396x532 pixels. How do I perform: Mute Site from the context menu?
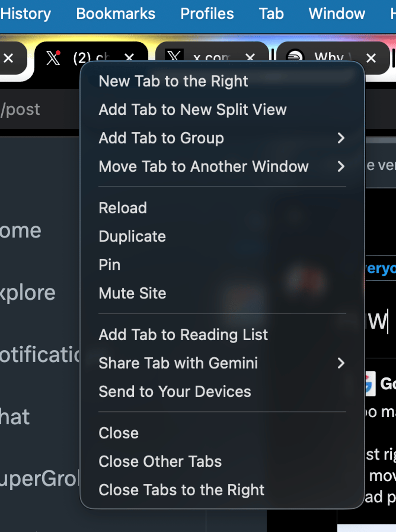pyautogui.click(x=132, y=293)
